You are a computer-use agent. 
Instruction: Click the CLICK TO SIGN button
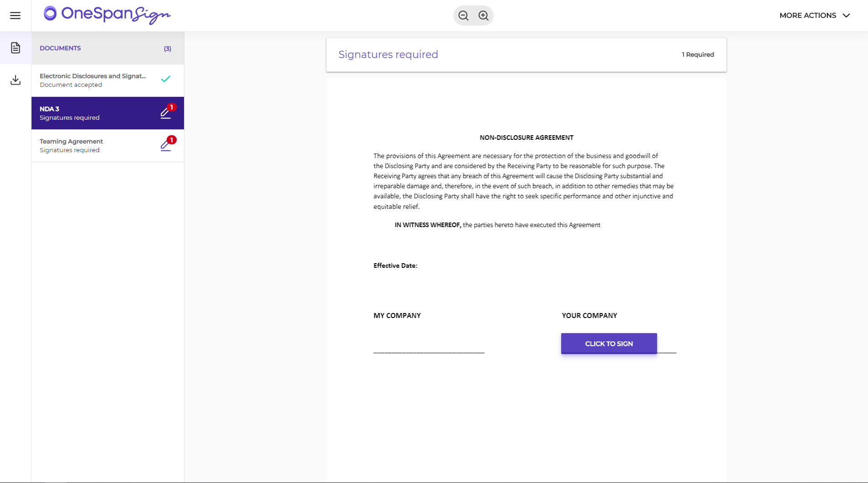pyautogui.click(x=609, y=343)
